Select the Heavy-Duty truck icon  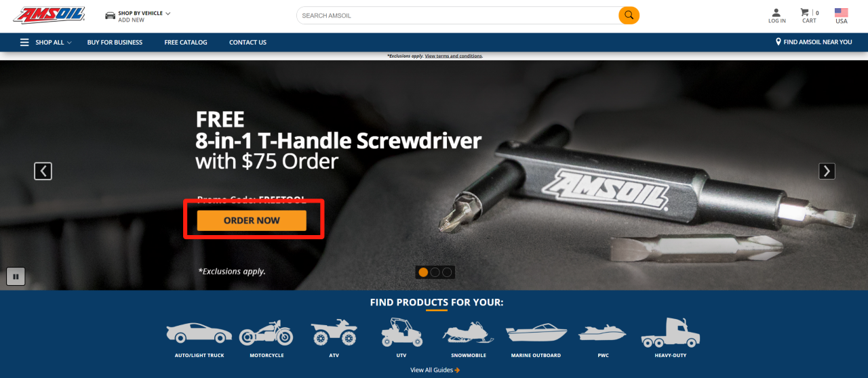[x=671, y=333]
